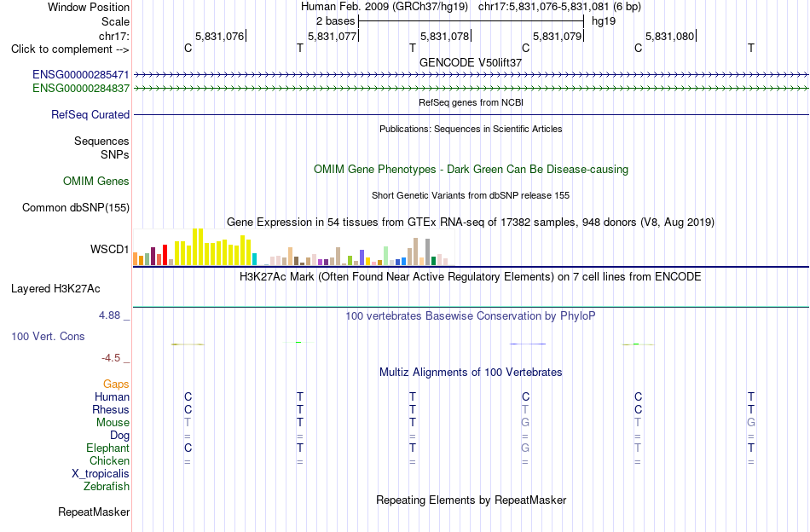
Task: Click the RepeatMasker track label
Action: [94, 512]
